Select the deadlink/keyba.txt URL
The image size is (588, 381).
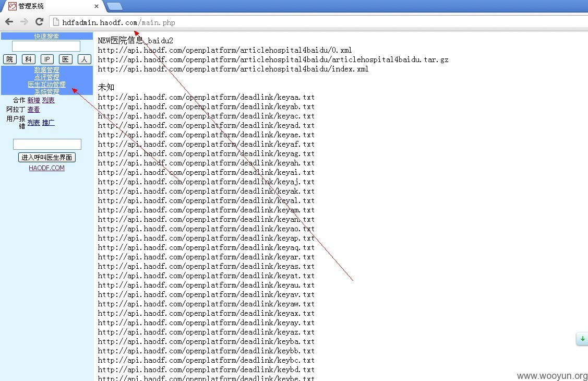coord(206,341)
